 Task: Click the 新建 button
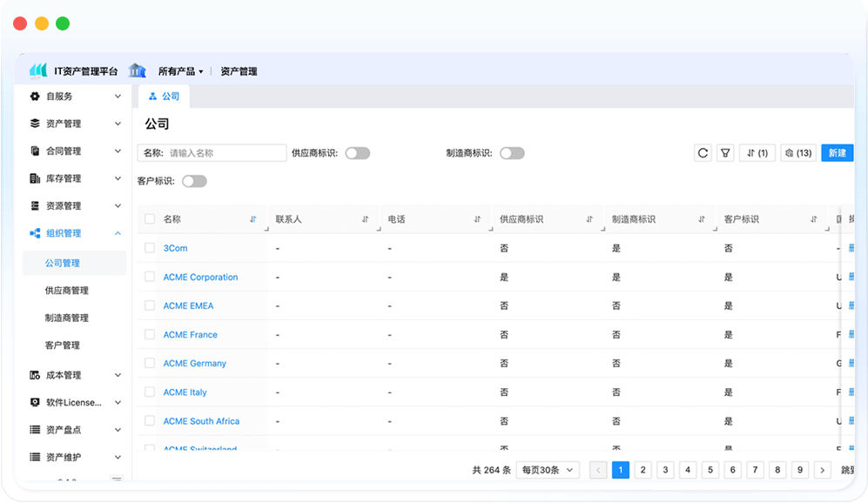pos(837,153)
